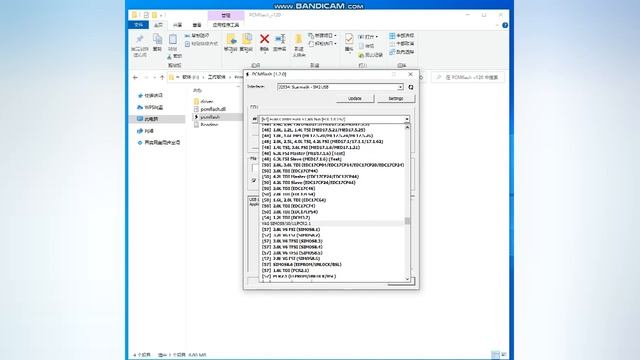Viewport: 640px width, 360px height.
Task: Open Explorer help question mark icon
Action: [505, 25]
